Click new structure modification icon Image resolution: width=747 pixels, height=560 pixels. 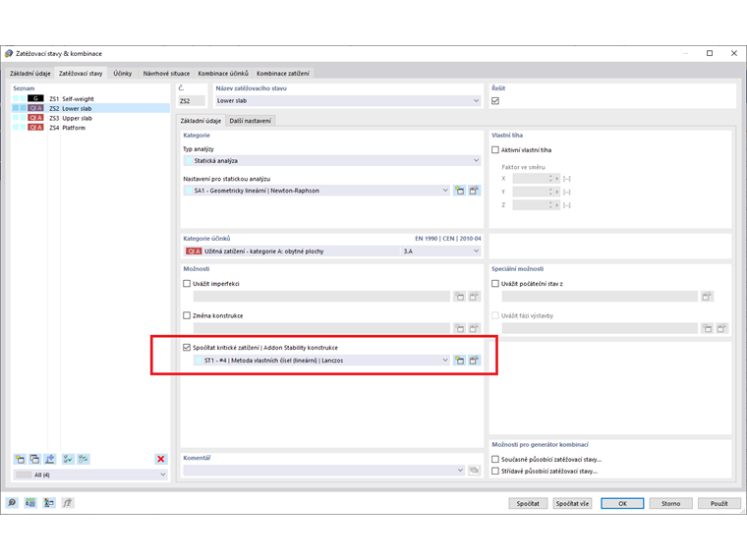pos(459,328)
